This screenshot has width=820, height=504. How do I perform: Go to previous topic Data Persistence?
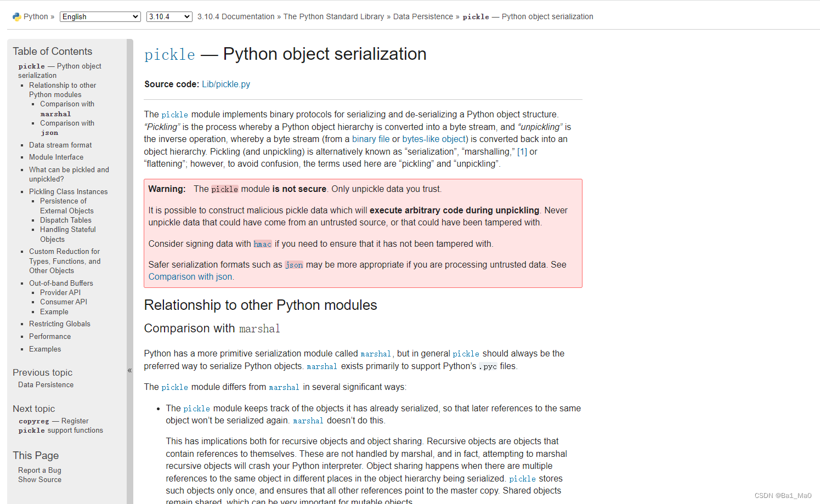coord(46,385)
